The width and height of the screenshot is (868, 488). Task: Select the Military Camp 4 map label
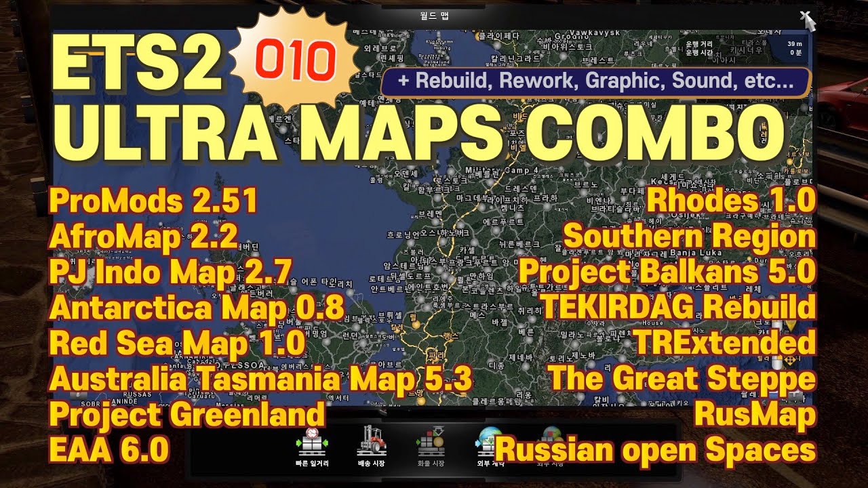pyautogui.click(x=502, y=170)
